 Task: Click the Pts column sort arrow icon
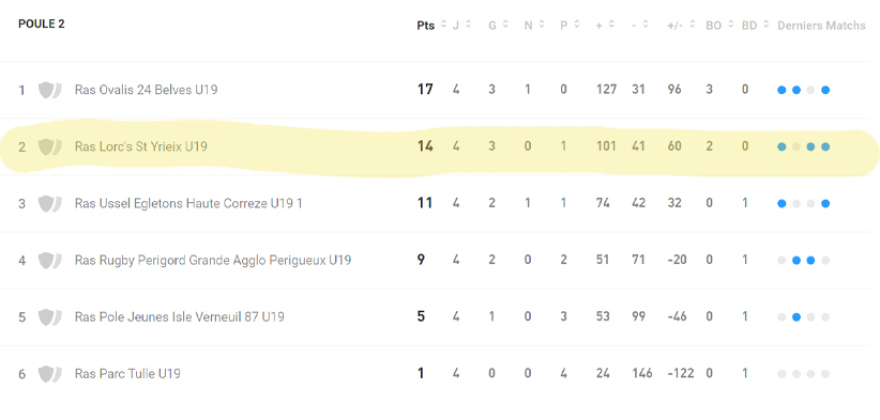click(442, 25)
